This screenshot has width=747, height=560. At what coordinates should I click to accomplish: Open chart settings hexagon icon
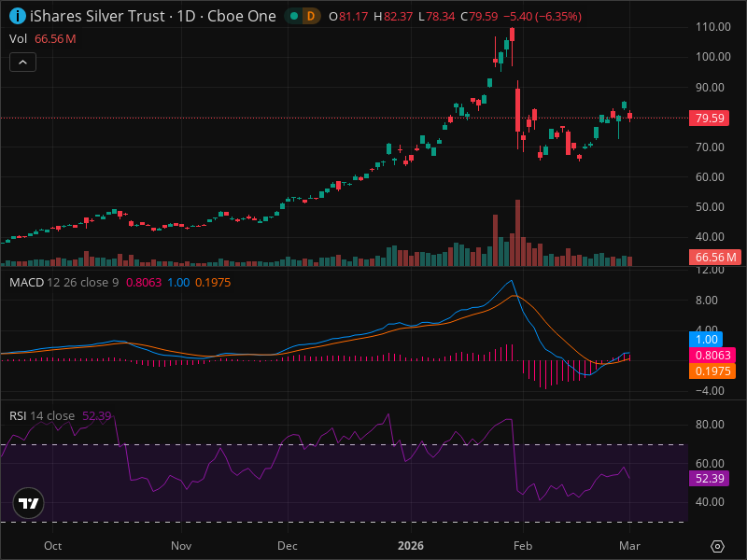coord(717,546)
